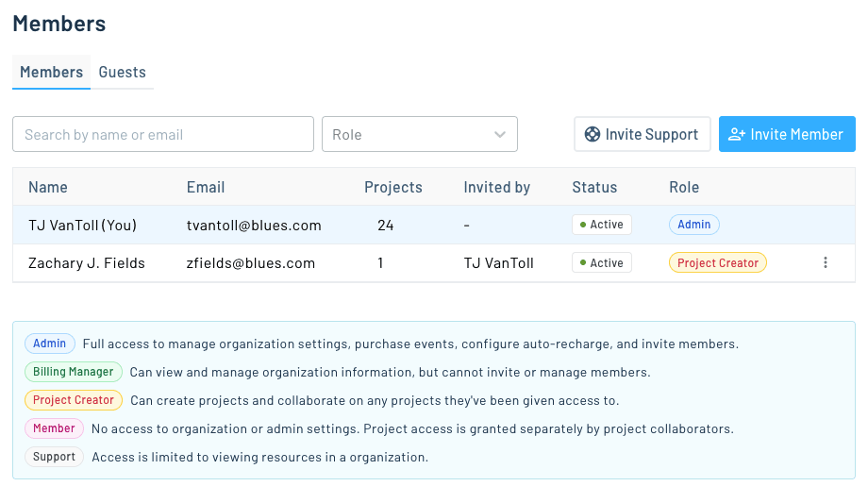Click TJ VanToll in Zachary's Invited by cell

click(499, 263)
